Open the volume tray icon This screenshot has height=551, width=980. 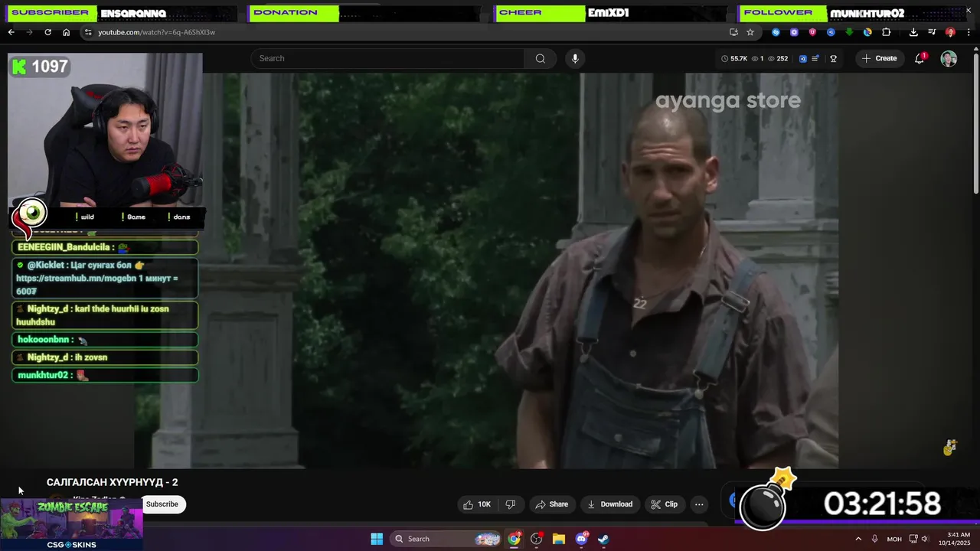(x=924, y=539)
